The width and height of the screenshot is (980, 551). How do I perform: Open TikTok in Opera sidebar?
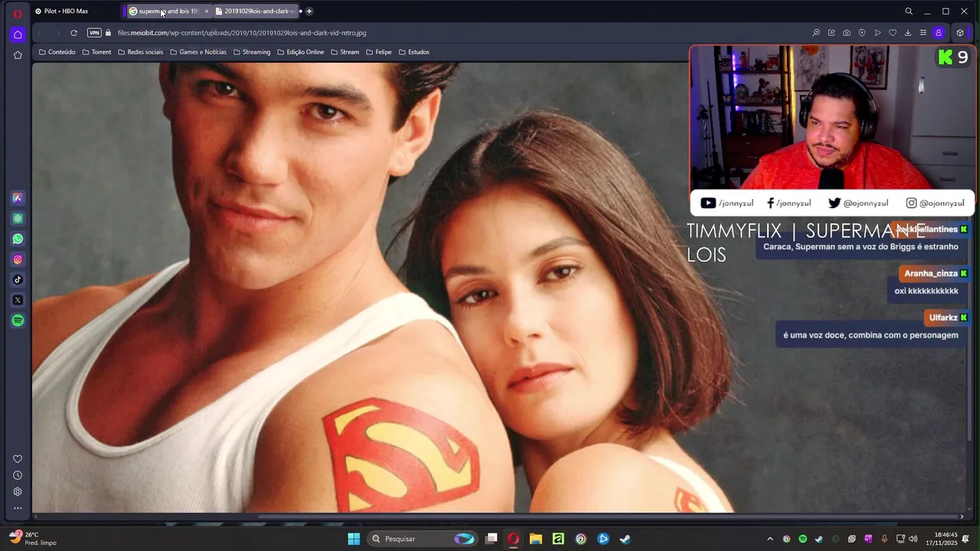18,280
